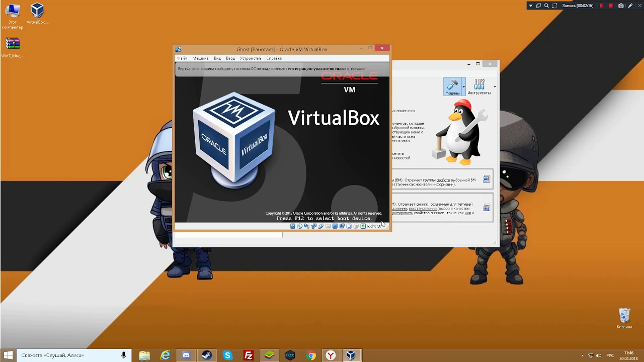Open Google Chrome from taskbar

pos(310,355)
